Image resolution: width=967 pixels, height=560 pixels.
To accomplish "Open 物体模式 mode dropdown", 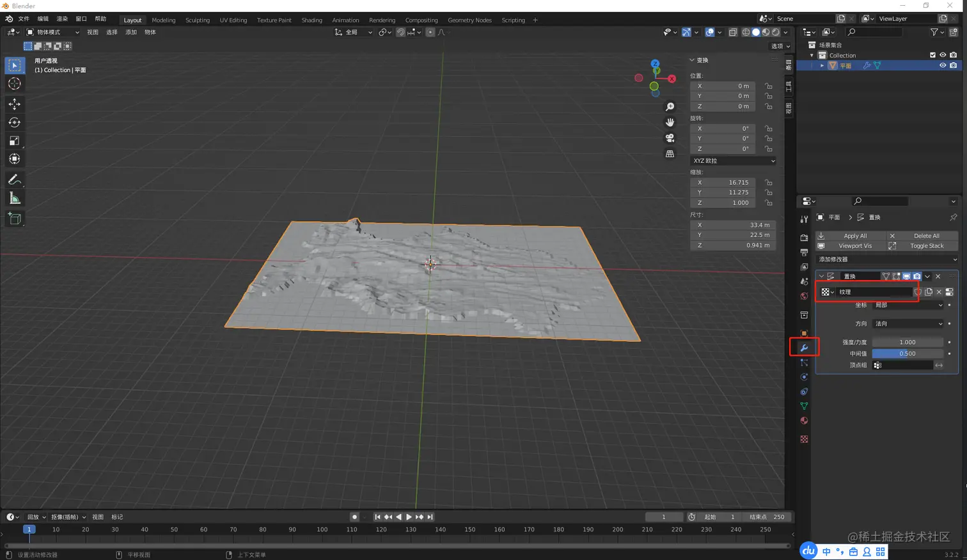I will (x=52, y=32).
